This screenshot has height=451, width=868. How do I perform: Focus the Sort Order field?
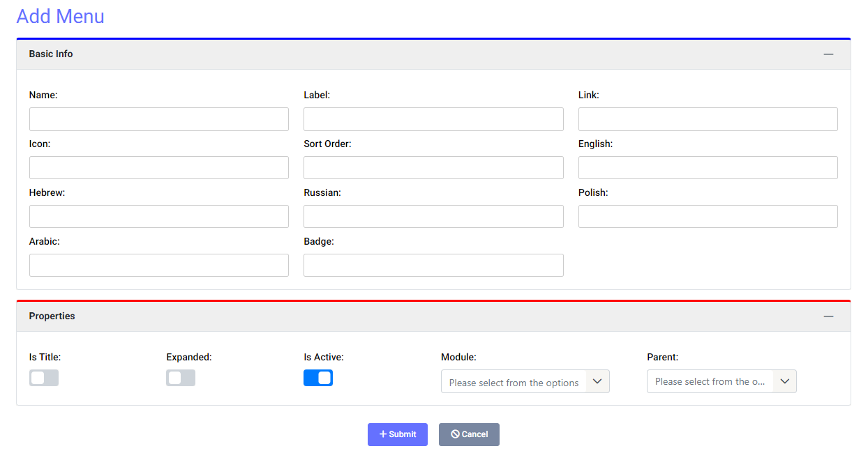click(433, 167)
